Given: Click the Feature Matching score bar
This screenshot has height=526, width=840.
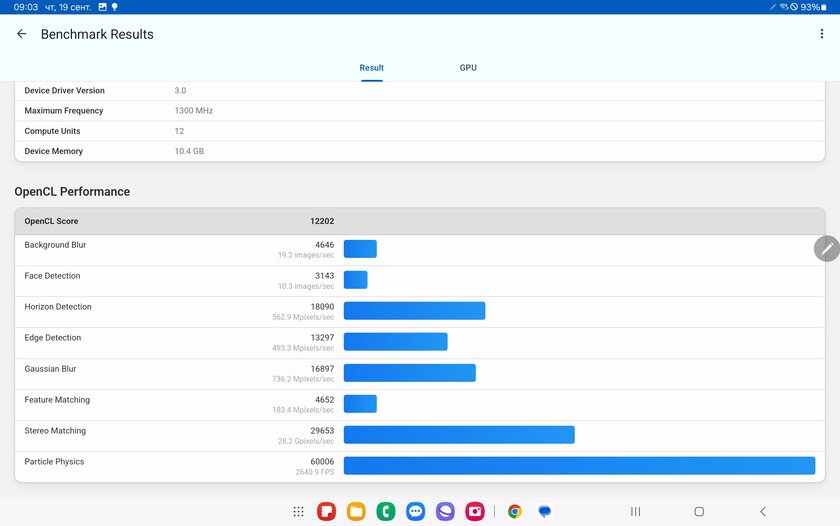Looking at the screenshot, I should pos(360,403).
